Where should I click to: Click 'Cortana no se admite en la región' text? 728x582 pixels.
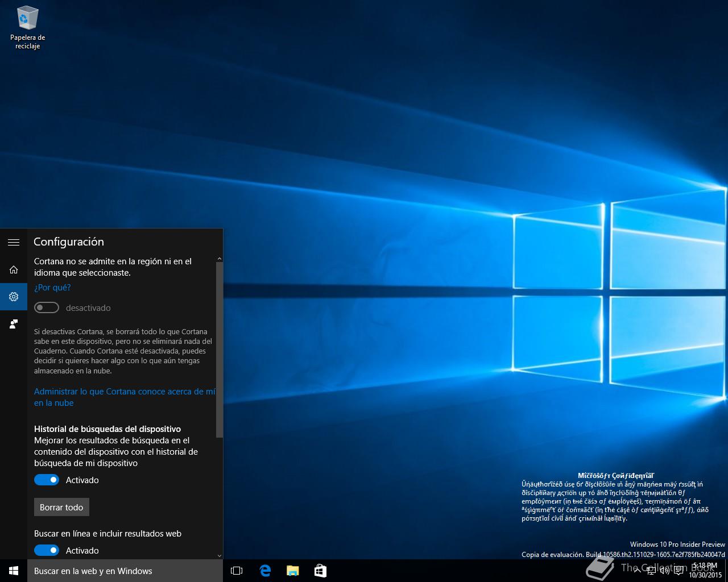pos(113,267)
